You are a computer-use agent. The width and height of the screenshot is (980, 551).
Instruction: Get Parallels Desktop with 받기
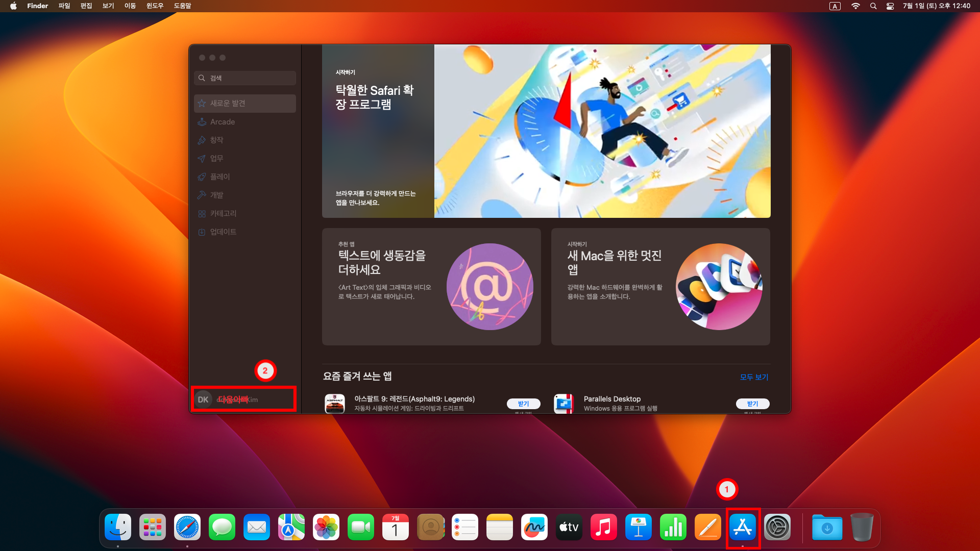(x=753, y=404)
